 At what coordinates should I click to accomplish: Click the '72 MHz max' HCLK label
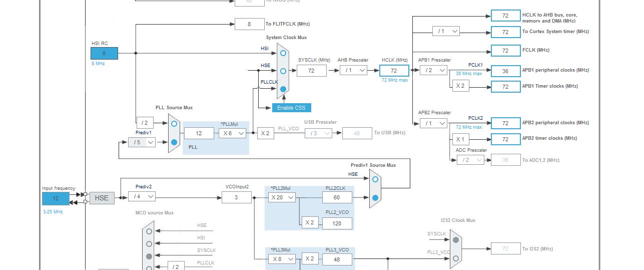tap(395, 80)
